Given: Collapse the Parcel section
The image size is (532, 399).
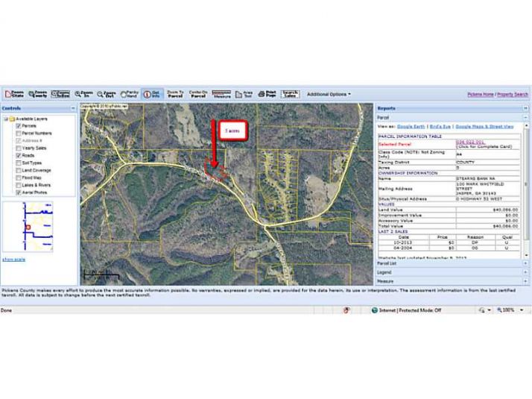Looking at the screenshot, I should (x=525, y=118).
